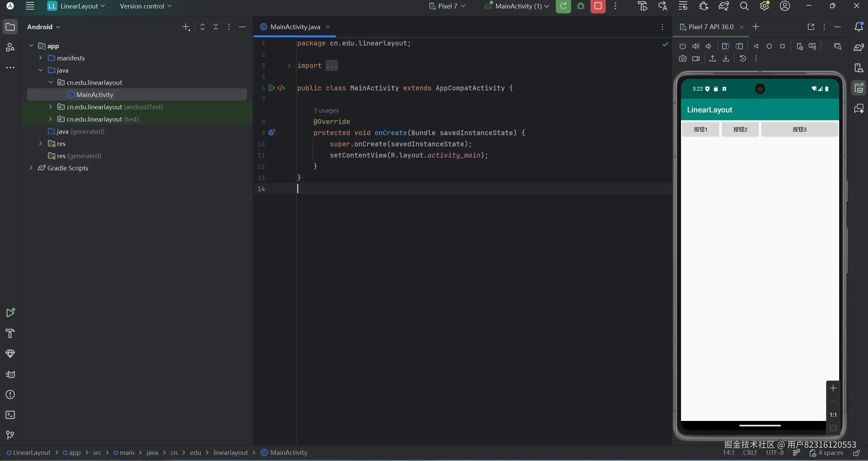Toggle the Running Devices panel
Viewport: 868px width, 461px height.
[859, 88]
